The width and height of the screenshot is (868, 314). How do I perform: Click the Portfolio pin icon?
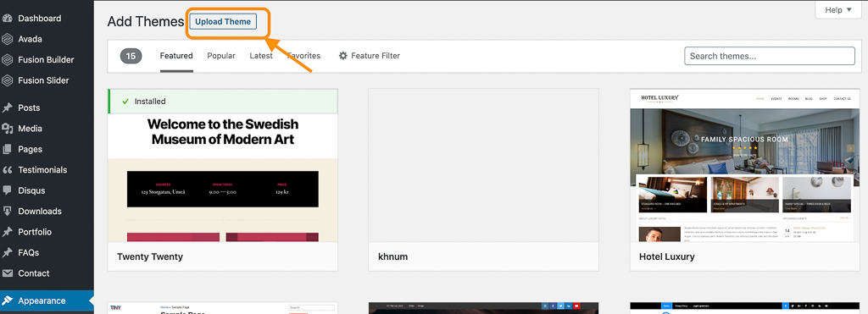coord(7,232)
